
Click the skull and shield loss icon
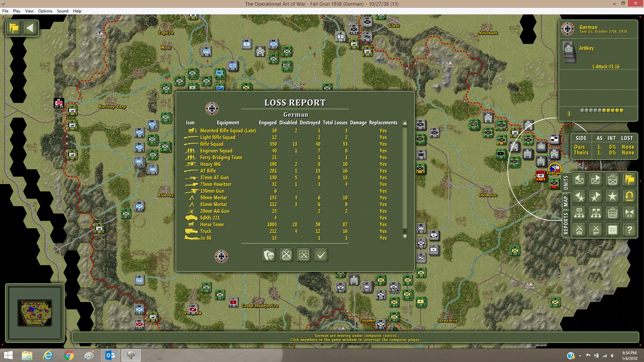coord(269,255)
